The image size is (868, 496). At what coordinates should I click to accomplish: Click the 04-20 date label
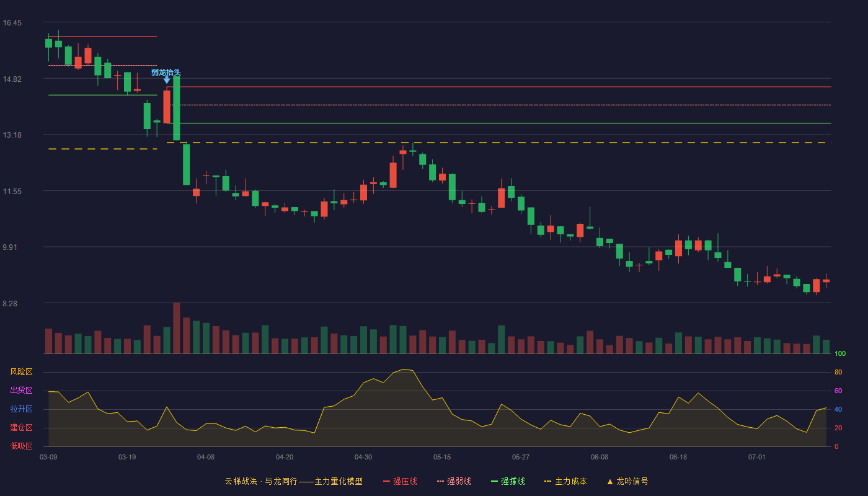(285, 457)
